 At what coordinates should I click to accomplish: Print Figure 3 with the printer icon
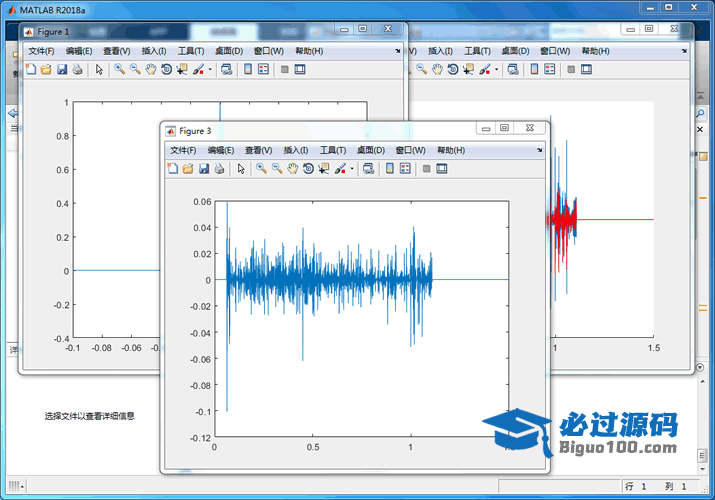pos(218,169)
